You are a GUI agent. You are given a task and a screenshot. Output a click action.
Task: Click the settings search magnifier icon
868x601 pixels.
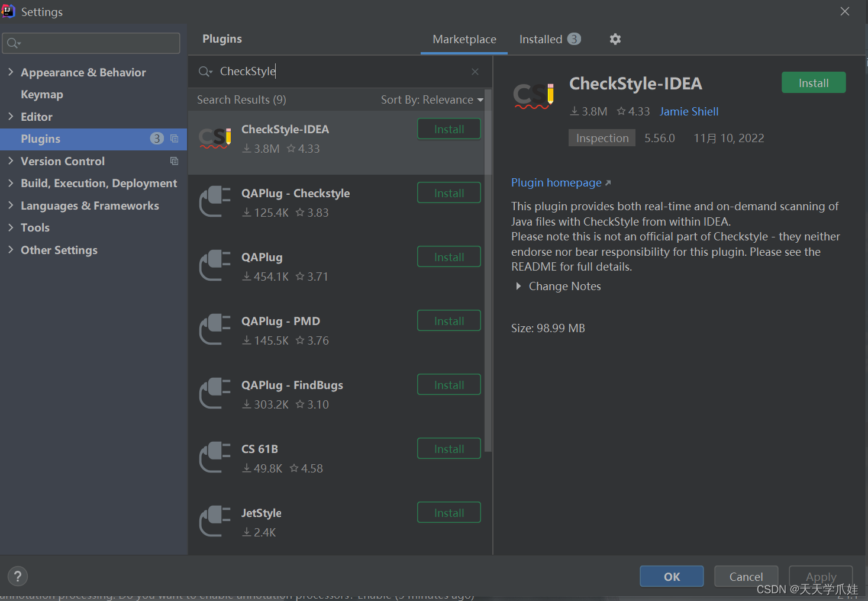pos(14,43)
